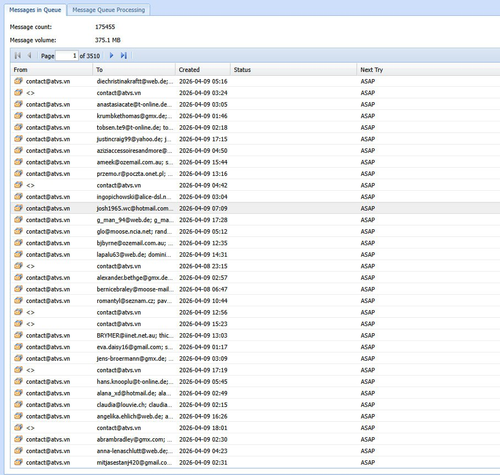500x475 pixels.
Task: Click created time 2026-04-09 01:17
Action: 203,347
